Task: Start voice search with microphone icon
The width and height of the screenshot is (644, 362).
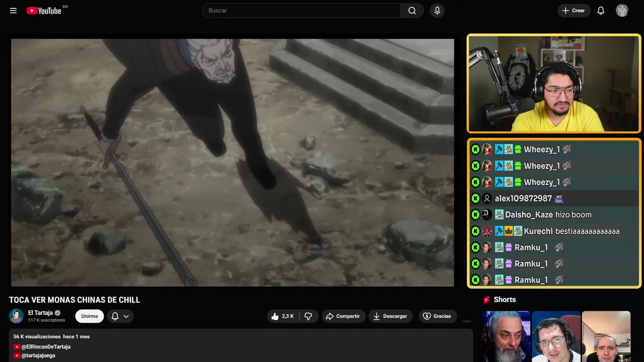Action: pos(437,11)
